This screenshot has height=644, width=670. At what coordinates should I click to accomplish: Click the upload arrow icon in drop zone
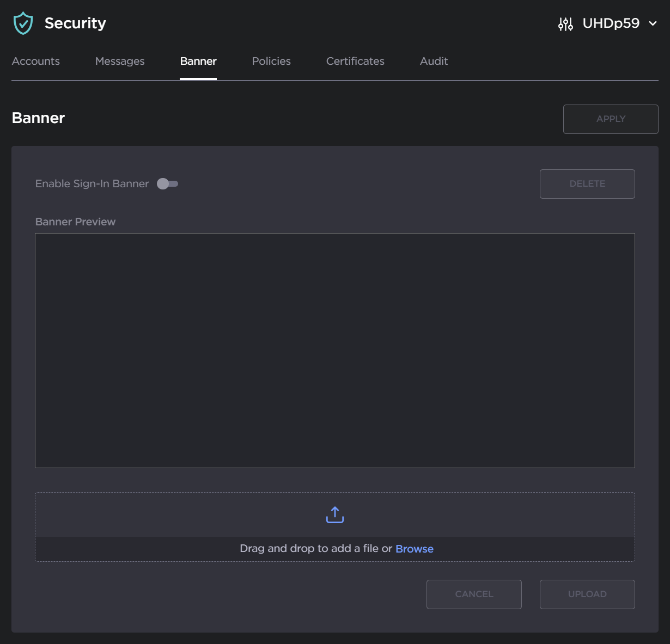(334, 514)
